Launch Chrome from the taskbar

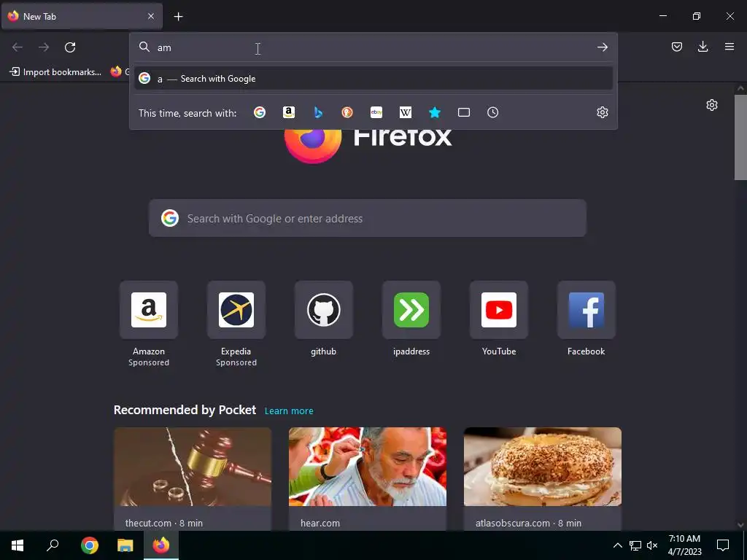pyautogui.click(x=90, y=545)
